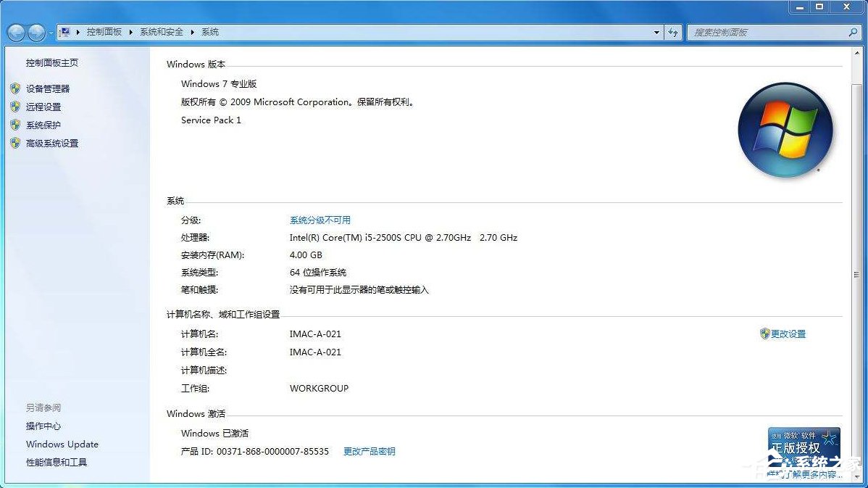Viewport: 868px width, 488px height.
Task: Click the magnifier icon in the search box
Action: tap(851, 32)
